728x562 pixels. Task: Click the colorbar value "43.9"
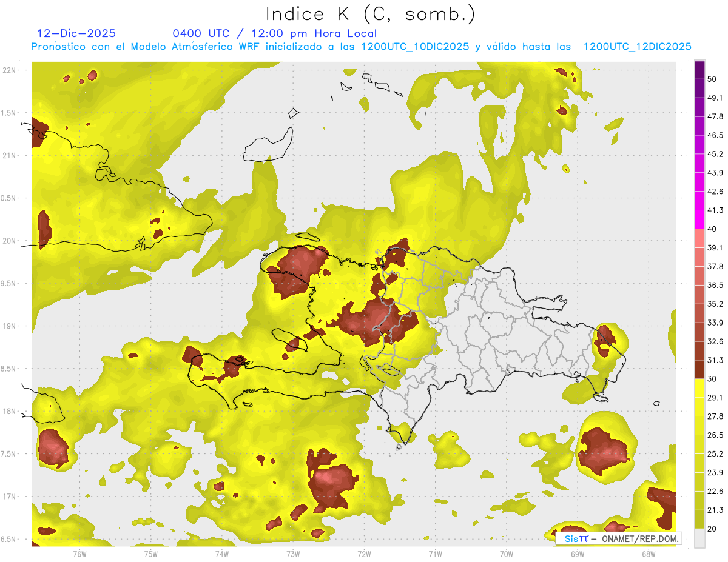click(x=715, y=173)
